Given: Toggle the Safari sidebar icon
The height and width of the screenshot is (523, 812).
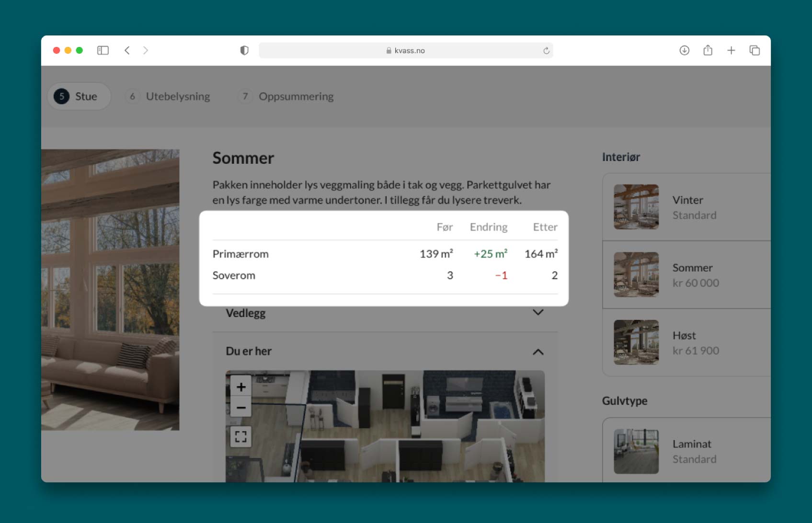Looking at the screenshot, I should (103, 50).
